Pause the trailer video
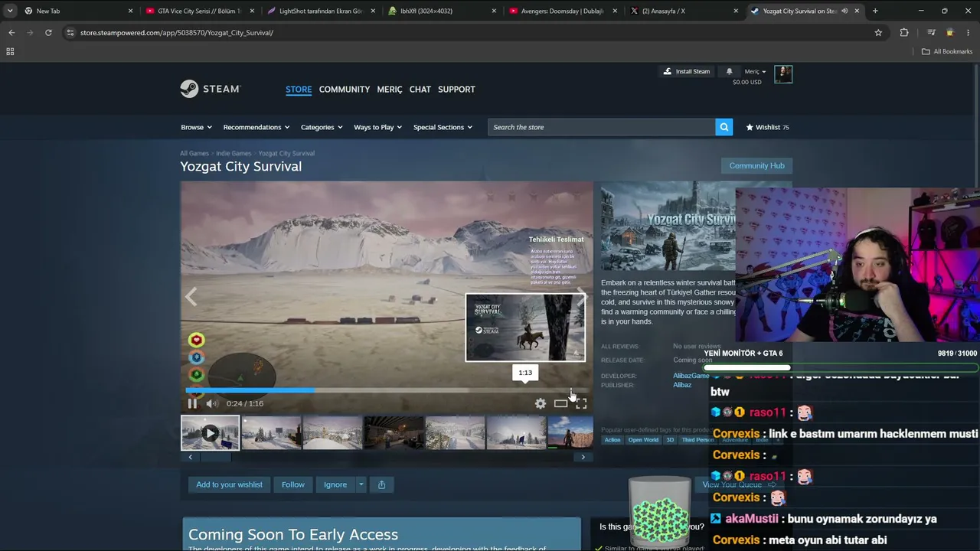980x551 pixels. (x=192, y=403)
